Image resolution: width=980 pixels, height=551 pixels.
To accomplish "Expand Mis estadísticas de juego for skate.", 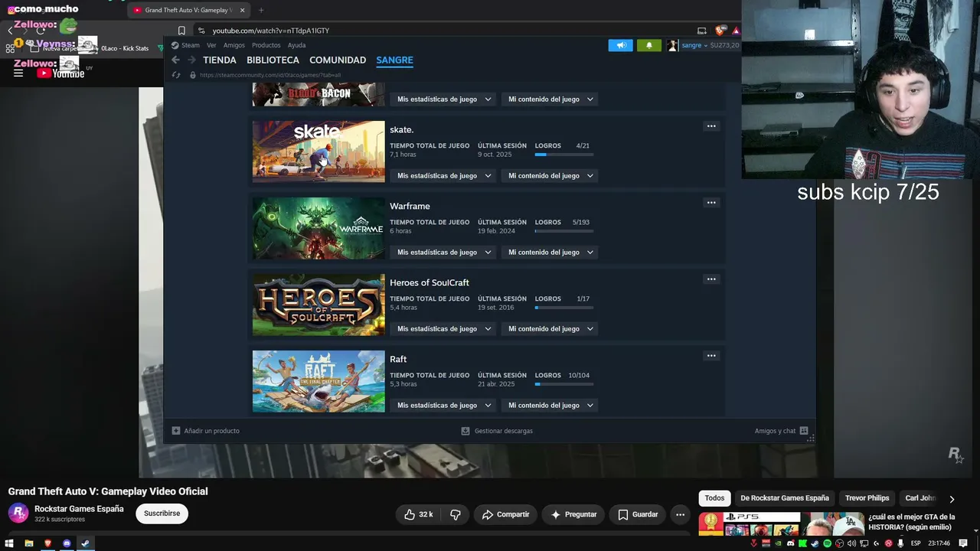I will pos(444,176).
